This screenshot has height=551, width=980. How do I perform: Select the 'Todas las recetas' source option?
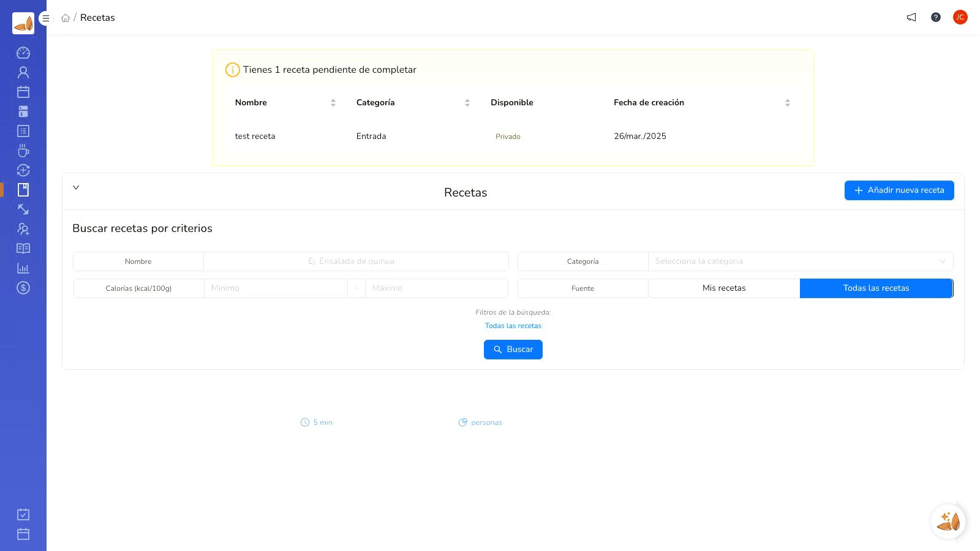click(876, 288)
